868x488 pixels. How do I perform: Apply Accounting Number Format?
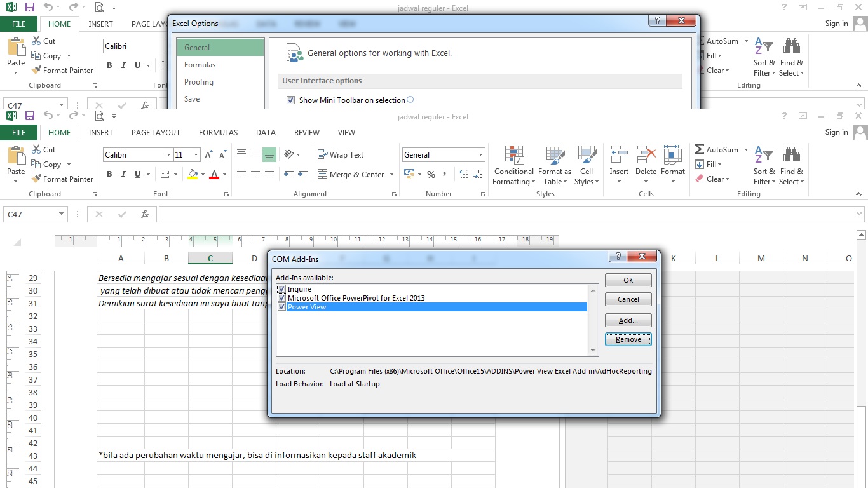(x=409, y=174)
